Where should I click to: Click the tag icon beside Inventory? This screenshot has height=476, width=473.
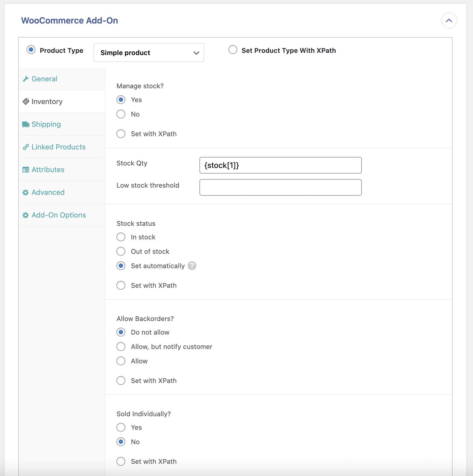click(26, 102)
